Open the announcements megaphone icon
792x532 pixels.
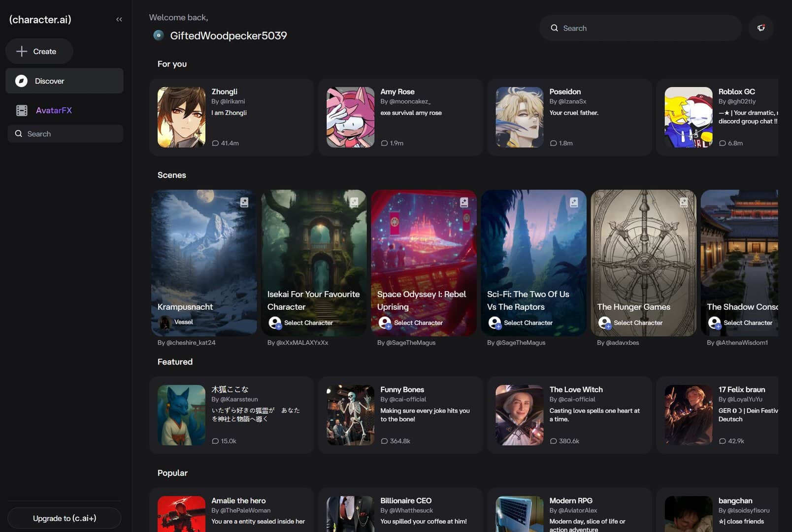[761, 28]
